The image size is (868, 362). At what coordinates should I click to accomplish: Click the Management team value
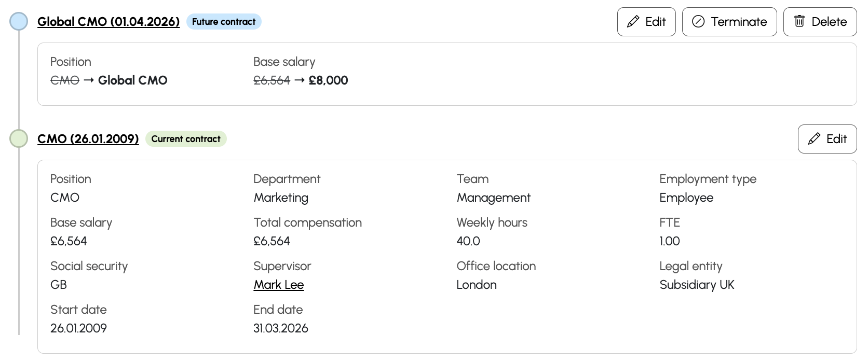[493, 198]
